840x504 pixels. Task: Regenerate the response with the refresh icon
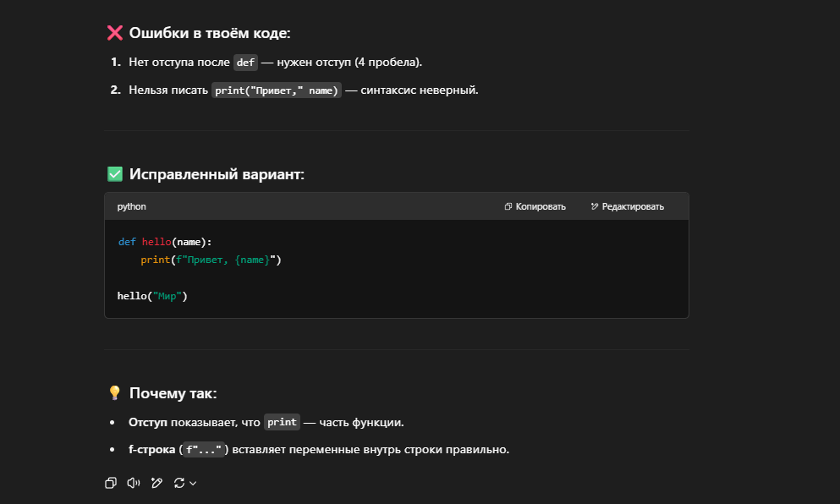click(179, 483)
